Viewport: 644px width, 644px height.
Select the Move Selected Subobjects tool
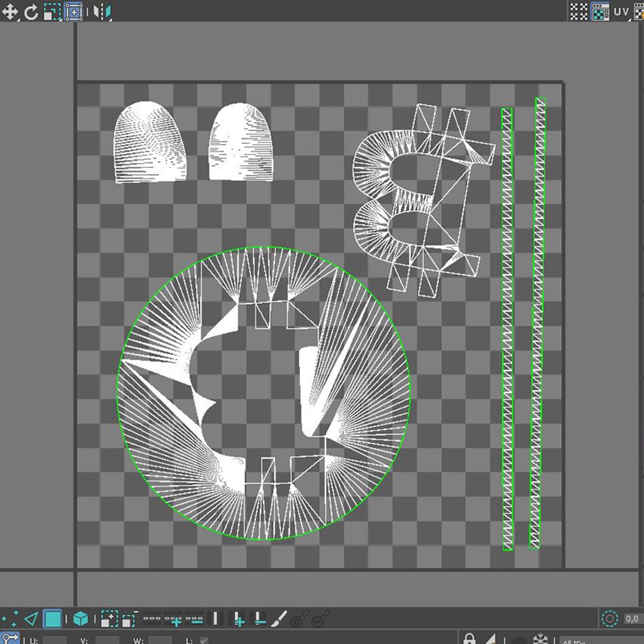pyautogui.click(x=10, y=11)
